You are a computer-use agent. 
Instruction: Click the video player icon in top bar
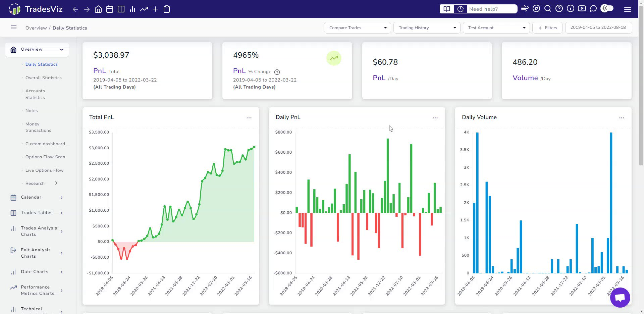[582, 9]
